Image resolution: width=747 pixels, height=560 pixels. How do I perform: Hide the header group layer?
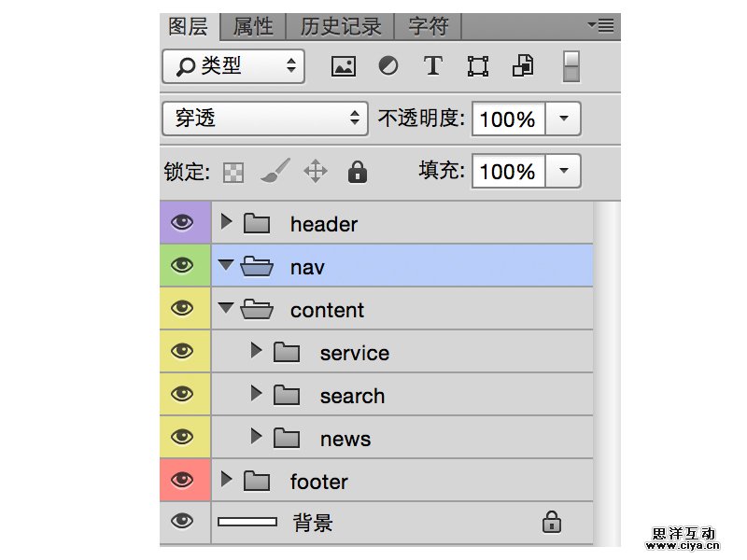183,223
